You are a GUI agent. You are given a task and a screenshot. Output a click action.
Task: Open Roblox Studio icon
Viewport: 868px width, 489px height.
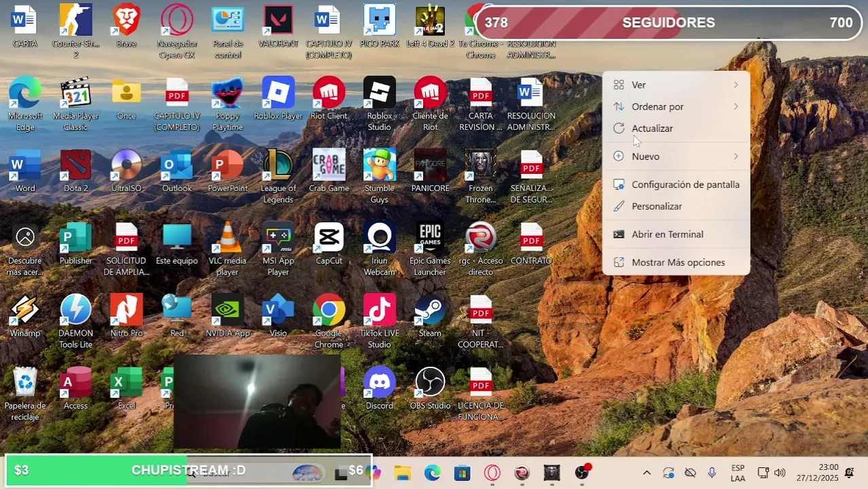point(379,104)
